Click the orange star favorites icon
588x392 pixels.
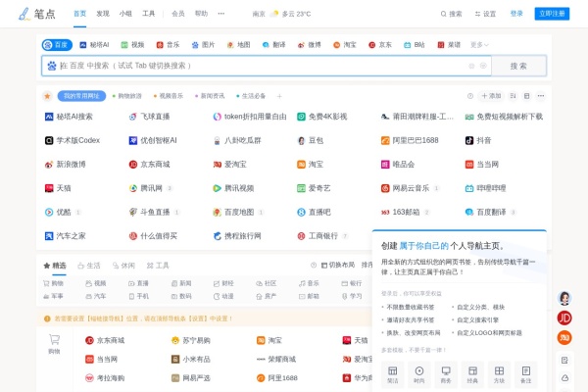[x=47, y=96]
